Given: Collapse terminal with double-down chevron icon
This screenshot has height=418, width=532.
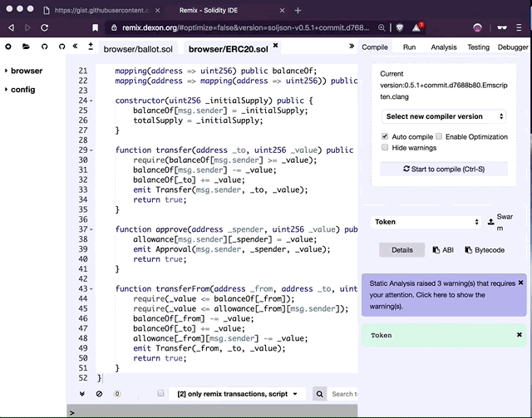Looking at the screenshot, I should coord(81,394).
